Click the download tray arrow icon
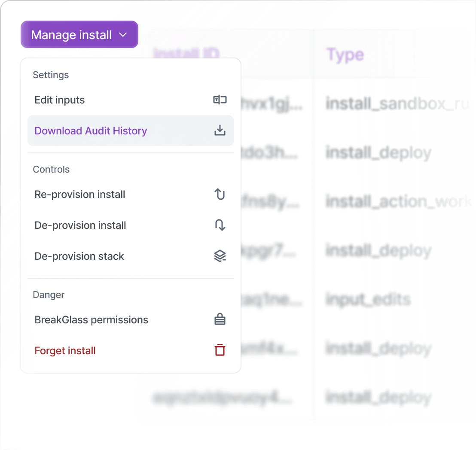 (220, 131)
